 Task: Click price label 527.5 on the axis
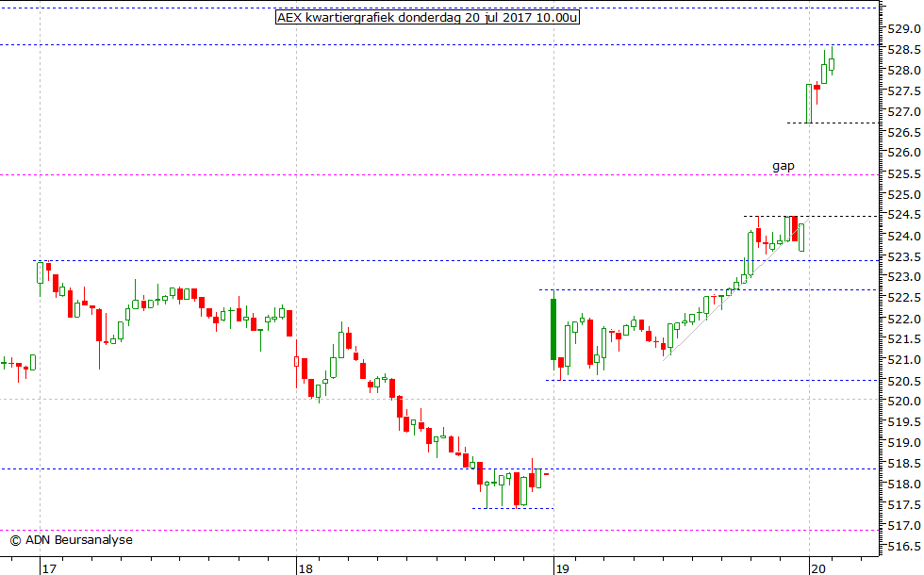tap(904, 91)
